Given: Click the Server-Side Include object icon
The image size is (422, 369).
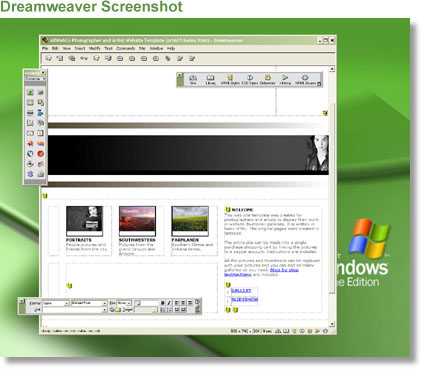Looking at the screenshot, I should coord(40,174).
